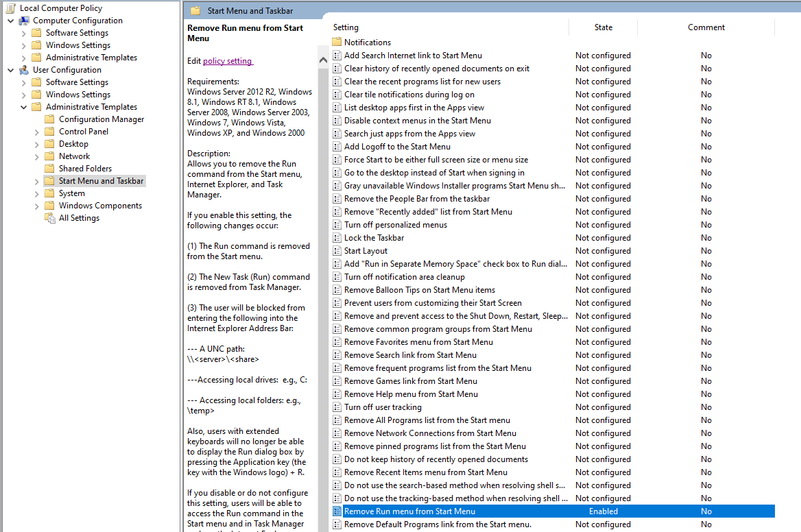Image resolution: width=801 pixels, height=532 pixels.
Task: Click the Local Computer Policy root icon
Action: (11, 8)
